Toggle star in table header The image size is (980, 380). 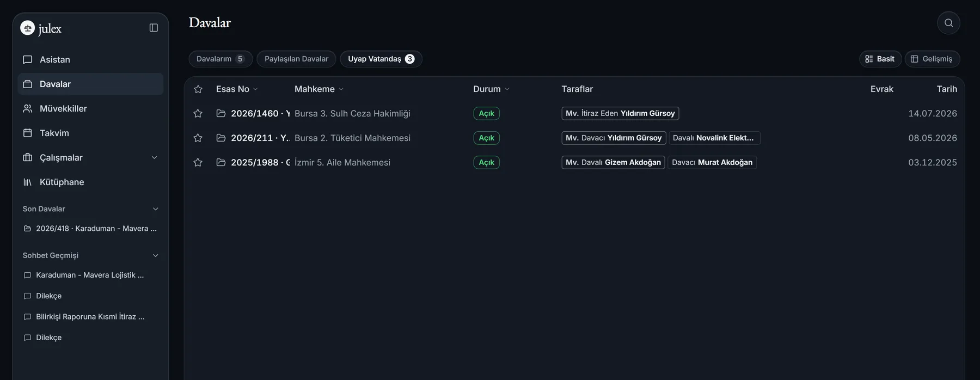click(x=198, y=89)
